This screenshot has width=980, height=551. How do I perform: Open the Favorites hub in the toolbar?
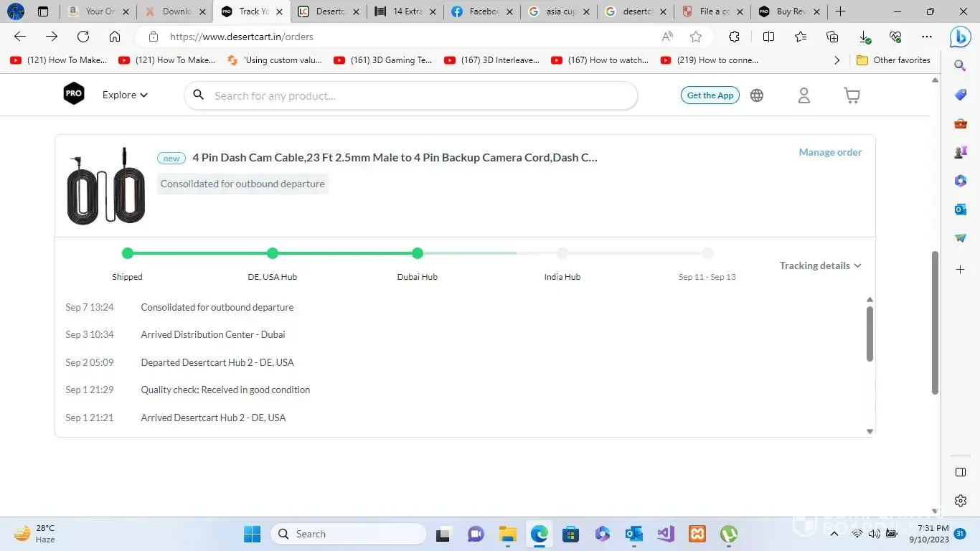click(x=801, y=37)
